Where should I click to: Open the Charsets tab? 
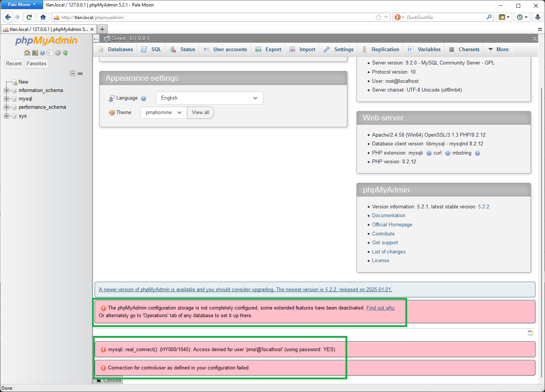(x=464, y=50)
